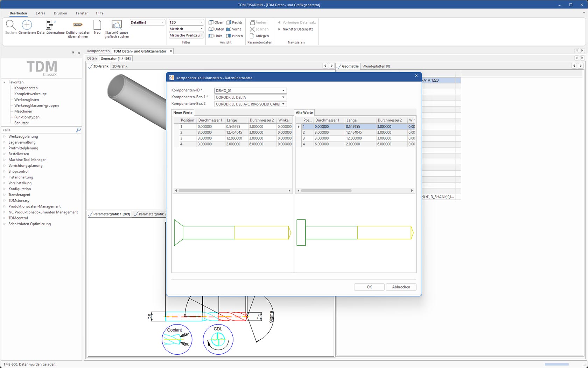Click the Datenübernahme icon
Image resolution: width=588 pixels, height=368 pixels.
point(50,25)
